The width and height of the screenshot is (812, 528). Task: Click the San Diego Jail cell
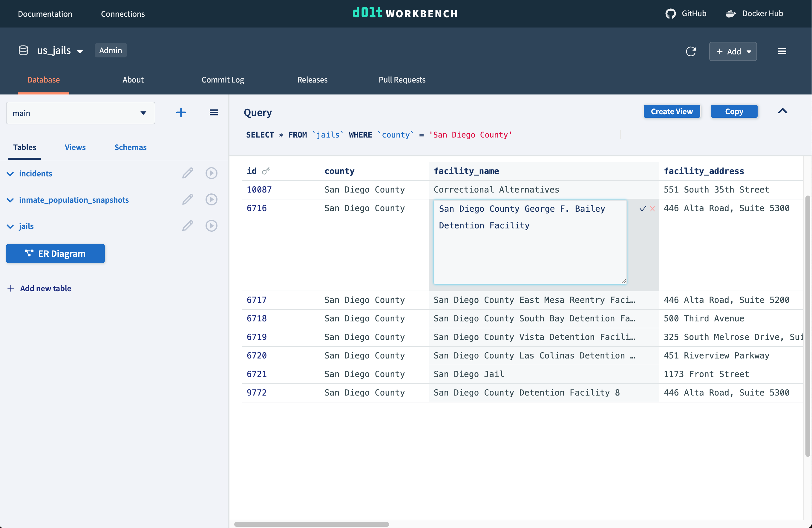[469, 374]
